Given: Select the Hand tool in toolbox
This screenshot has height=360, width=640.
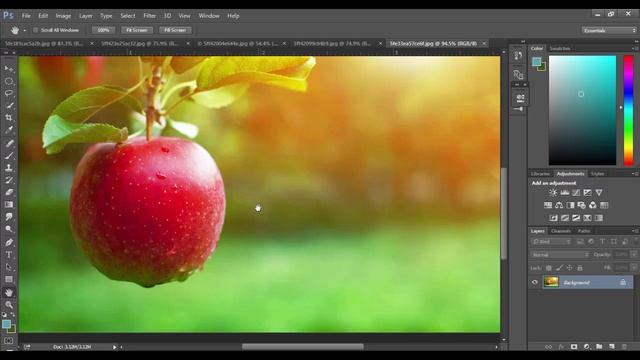Looking at the screenshot, I should (9, 292).
